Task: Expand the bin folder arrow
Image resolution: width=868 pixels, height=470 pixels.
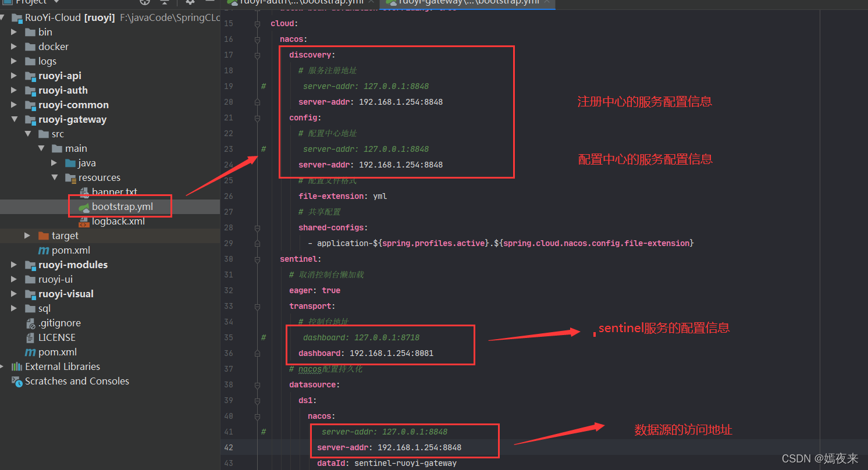Action: point(14,33)
